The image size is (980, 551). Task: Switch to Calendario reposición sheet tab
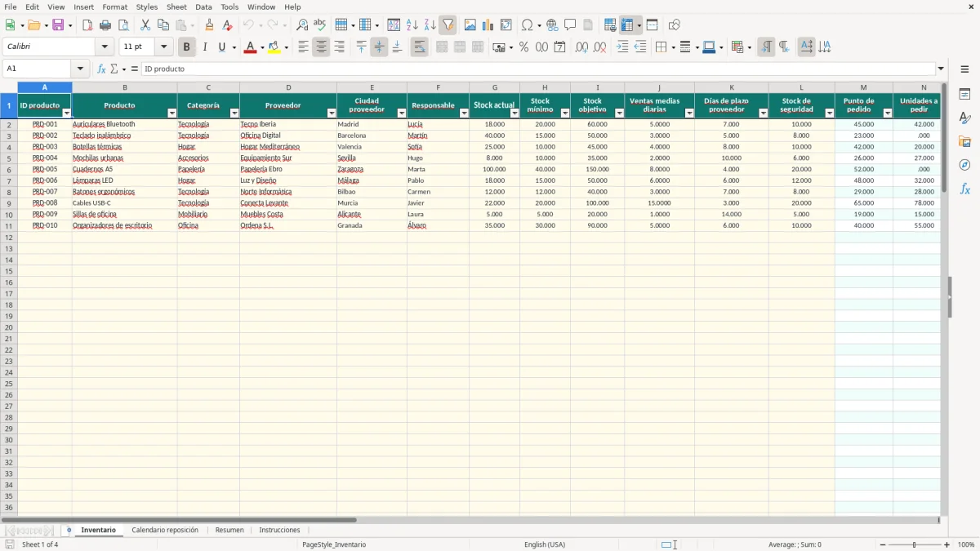coord(165,530)
